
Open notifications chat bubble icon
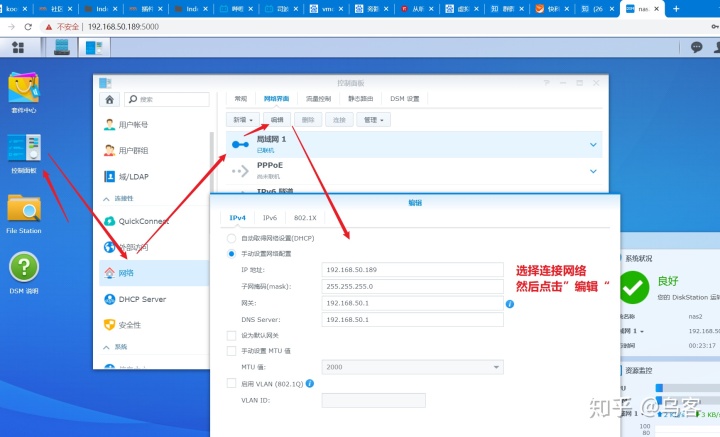(696, 47)
